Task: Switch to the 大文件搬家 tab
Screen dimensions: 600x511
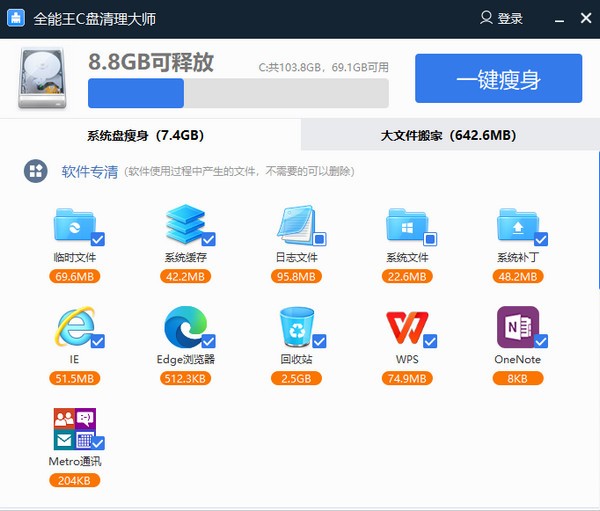Action: click(448, 135)
